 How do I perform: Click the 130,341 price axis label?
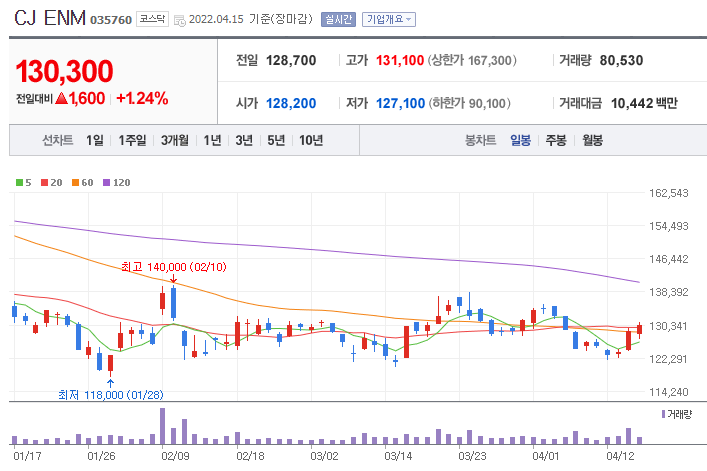tap(669, 326)
